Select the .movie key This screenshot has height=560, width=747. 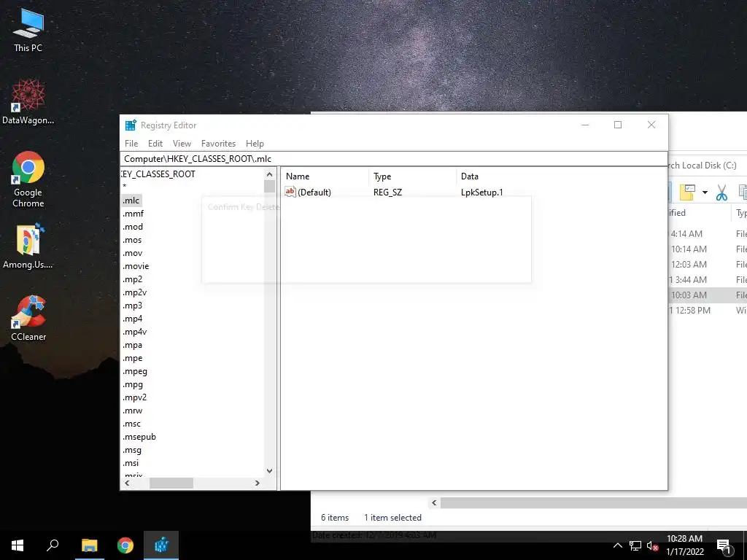click(x=136, y=266)
